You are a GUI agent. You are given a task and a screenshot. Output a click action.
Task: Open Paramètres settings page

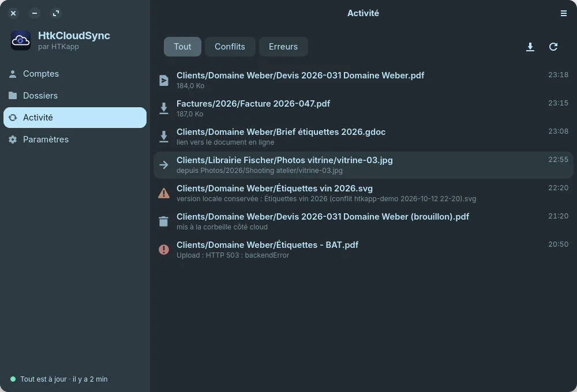pos(75,140)
